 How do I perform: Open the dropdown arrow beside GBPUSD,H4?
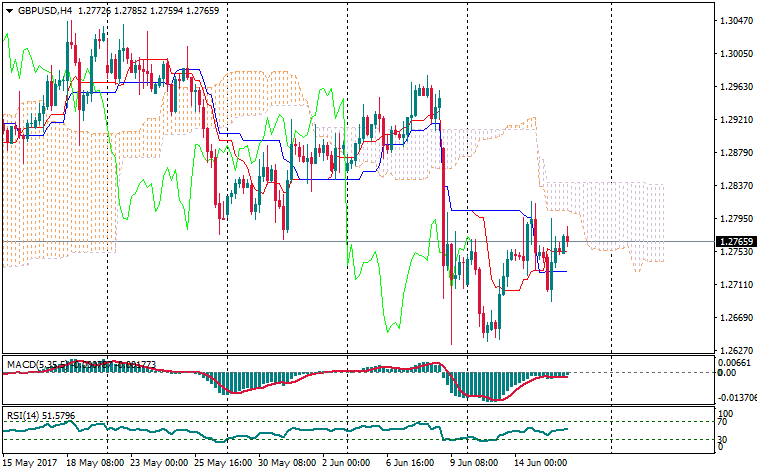click(x=9, y=10)
